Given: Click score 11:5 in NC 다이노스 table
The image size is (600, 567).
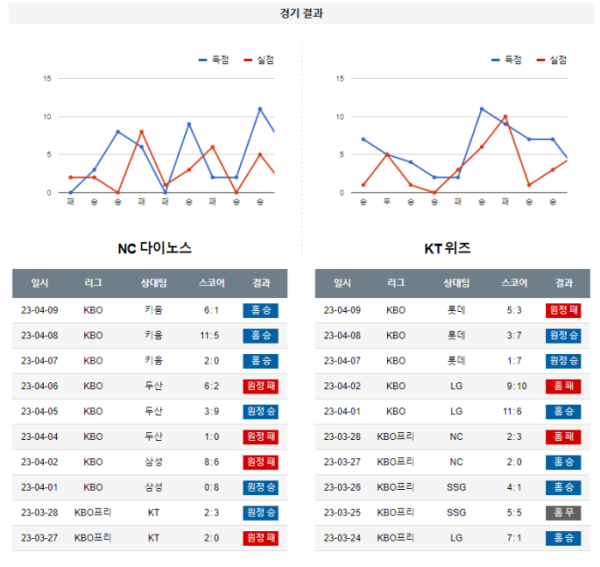Looking at the screenshot, I should click(209, 336).
